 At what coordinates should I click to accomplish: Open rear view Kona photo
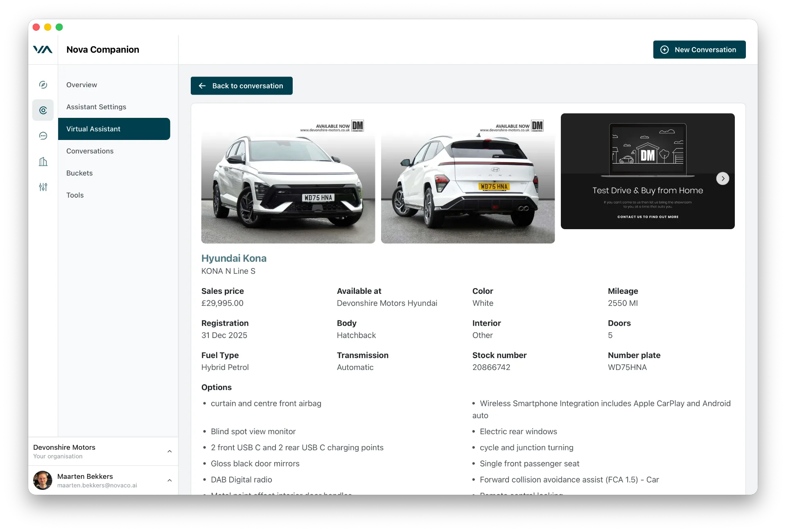point(468,178)
